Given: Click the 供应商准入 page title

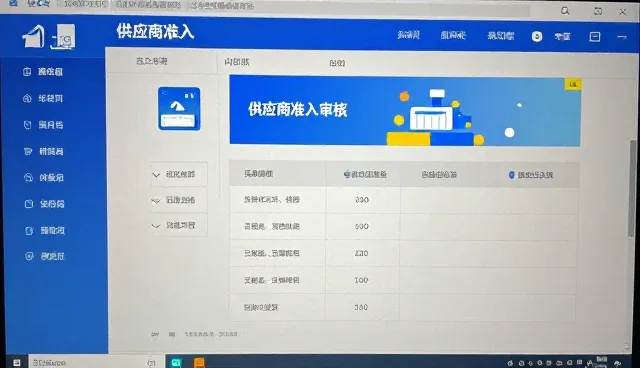Looking at the screenshot, I should [x=155, y=31].
